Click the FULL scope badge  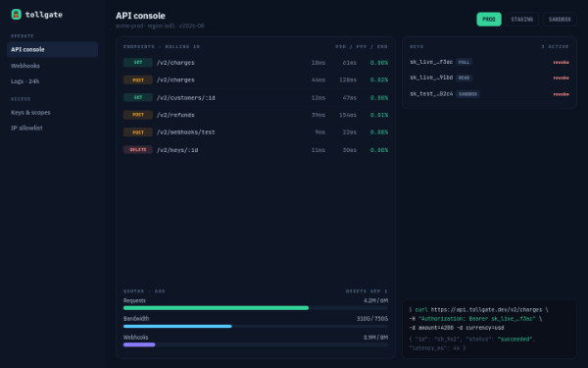point(464,63)
